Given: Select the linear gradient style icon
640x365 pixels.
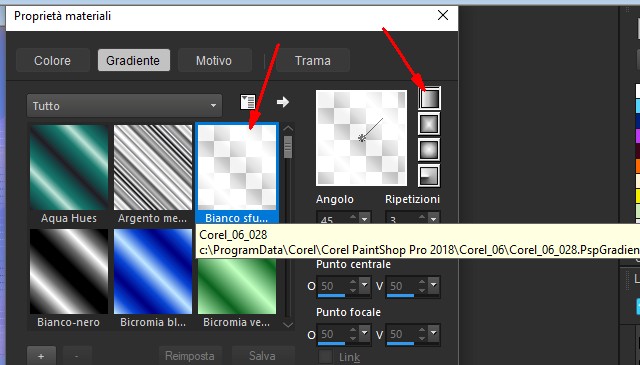Looking at the screenshot, I should pyautogui.click(x=429, y=98).
